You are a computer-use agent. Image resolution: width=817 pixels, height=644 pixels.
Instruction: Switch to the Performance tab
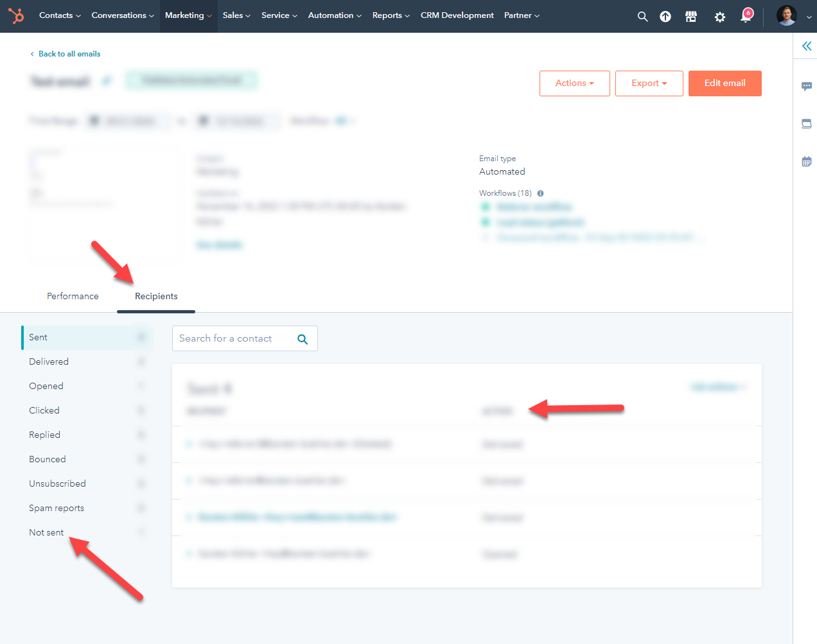(73, 296)
